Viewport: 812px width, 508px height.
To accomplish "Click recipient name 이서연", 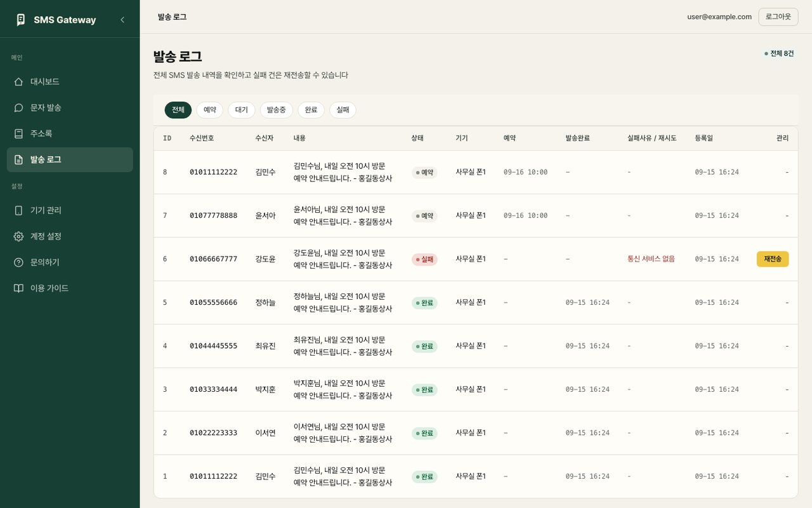I will coord(266,433).
